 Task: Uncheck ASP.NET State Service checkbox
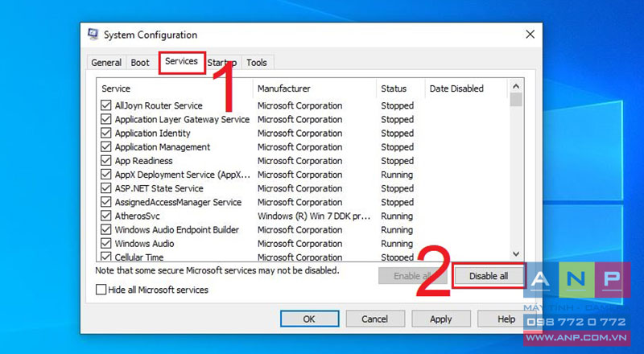(x=106, y=188)
